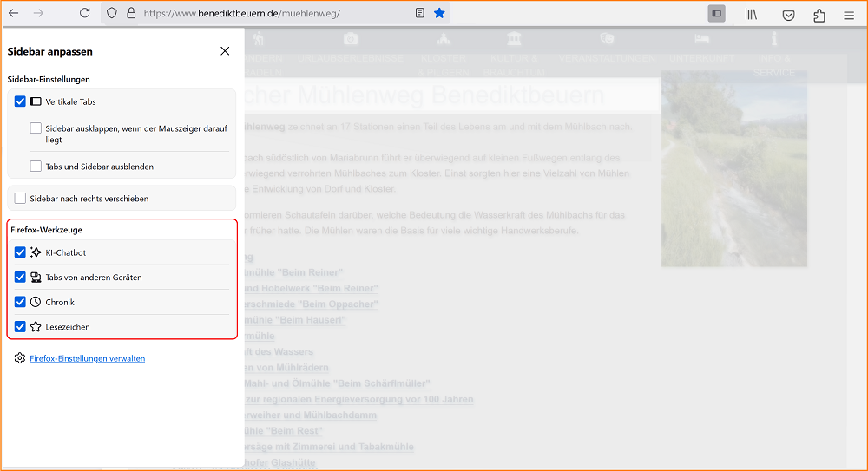Open the mühle "Beim Hauserl" link

pyautogui.click(x=295, y=320)
